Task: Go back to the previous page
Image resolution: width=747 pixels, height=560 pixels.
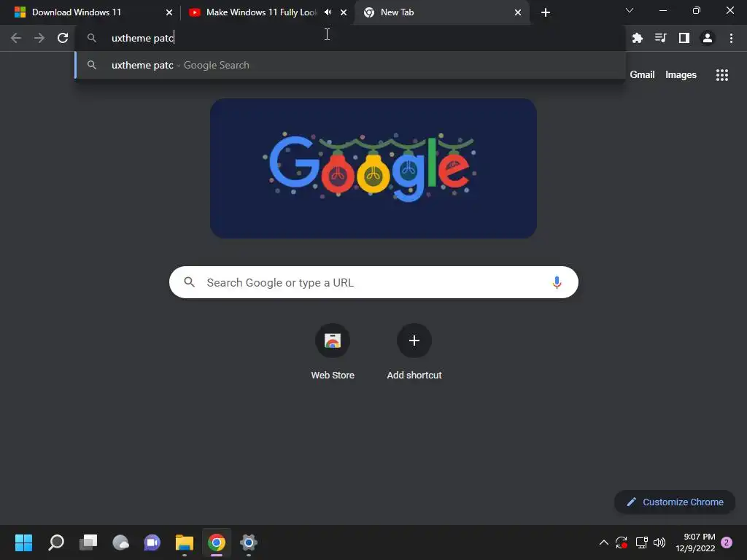Action: [x=16, y=38]
